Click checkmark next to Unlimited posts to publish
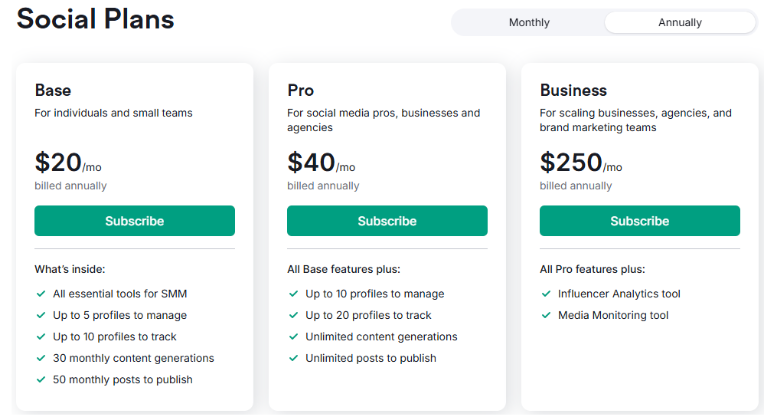 293,358
